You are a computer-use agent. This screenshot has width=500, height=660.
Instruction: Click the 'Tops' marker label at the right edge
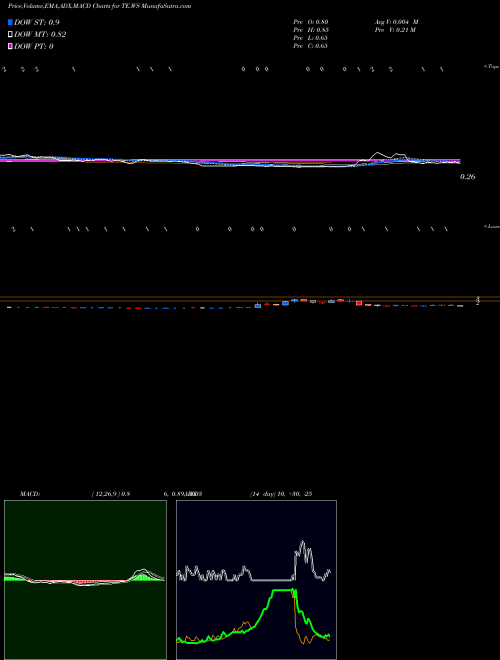[x=491, y=67]
